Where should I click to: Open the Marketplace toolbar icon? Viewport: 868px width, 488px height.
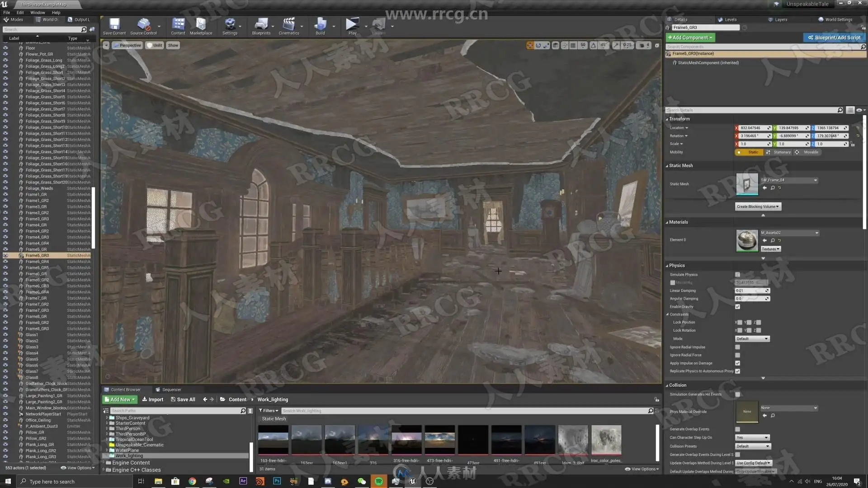pos(201,26)
